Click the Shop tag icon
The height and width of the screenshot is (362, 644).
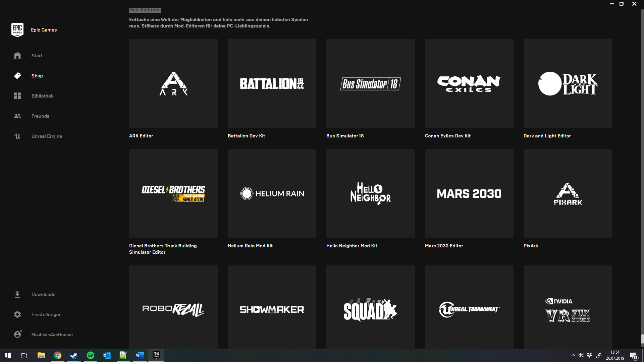click(17, 76)
